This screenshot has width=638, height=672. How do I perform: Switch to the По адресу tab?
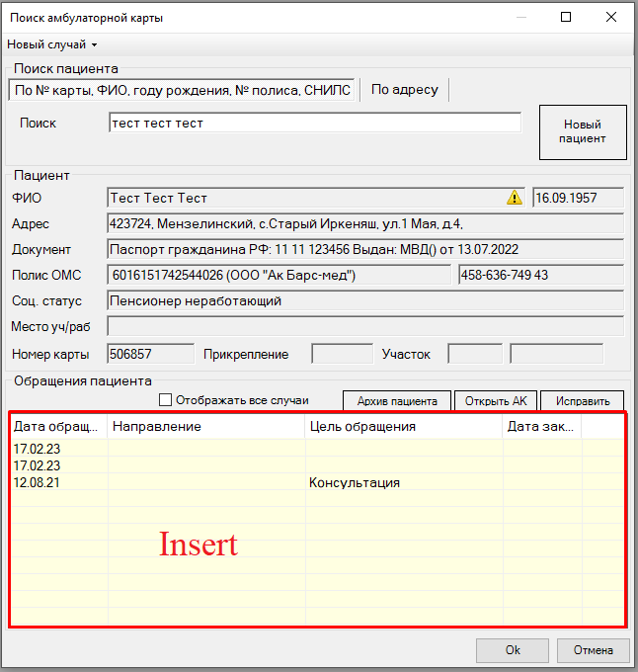(404, 90)
